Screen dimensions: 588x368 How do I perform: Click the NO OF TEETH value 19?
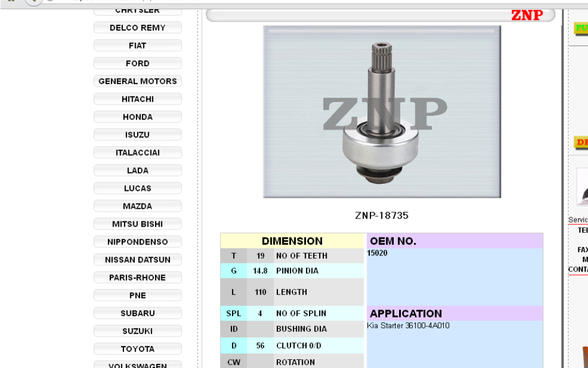coord(260,256)
